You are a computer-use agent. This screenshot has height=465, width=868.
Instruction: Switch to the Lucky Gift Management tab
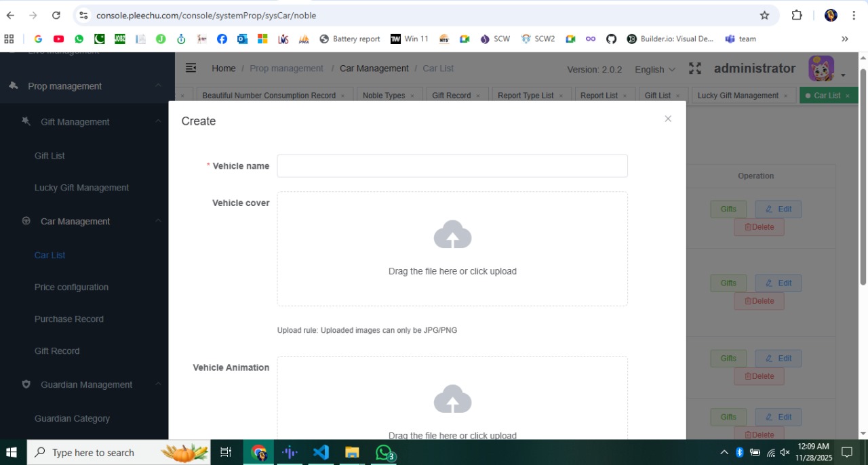pos(738,96)
